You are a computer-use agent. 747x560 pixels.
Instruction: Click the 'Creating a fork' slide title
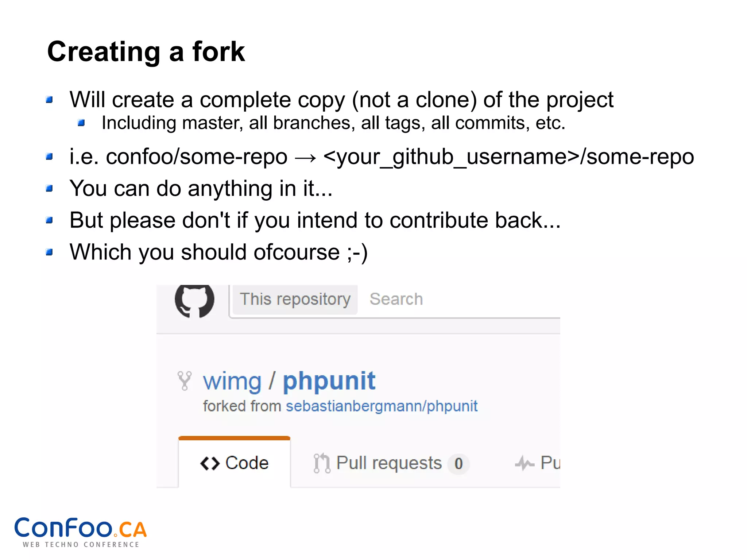(x=146, y=52)
